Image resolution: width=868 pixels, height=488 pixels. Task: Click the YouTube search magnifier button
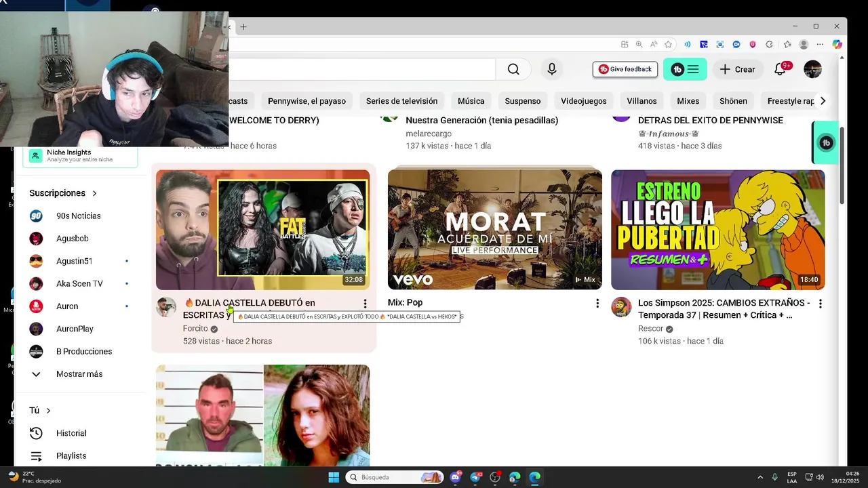tap(513, 69)
